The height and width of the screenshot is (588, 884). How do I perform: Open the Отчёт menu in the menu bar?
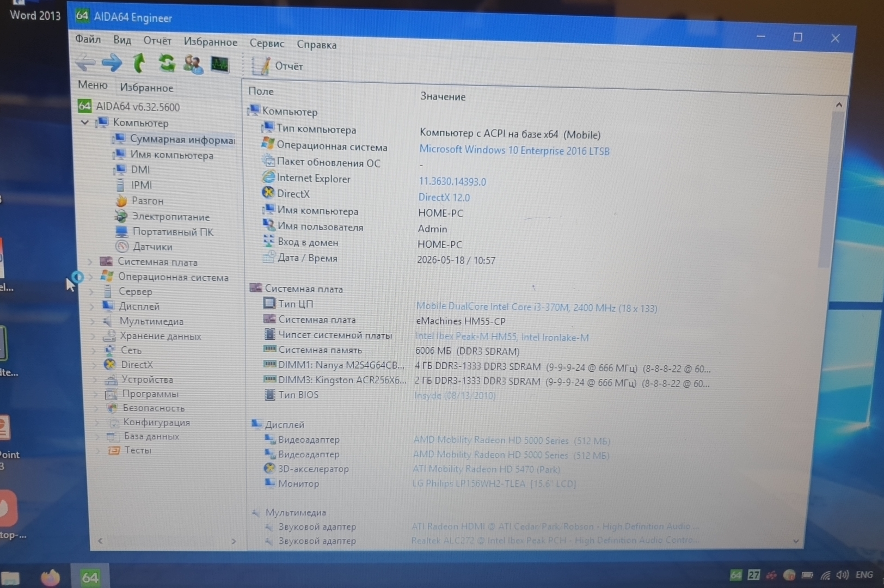[x=157, y=41]
